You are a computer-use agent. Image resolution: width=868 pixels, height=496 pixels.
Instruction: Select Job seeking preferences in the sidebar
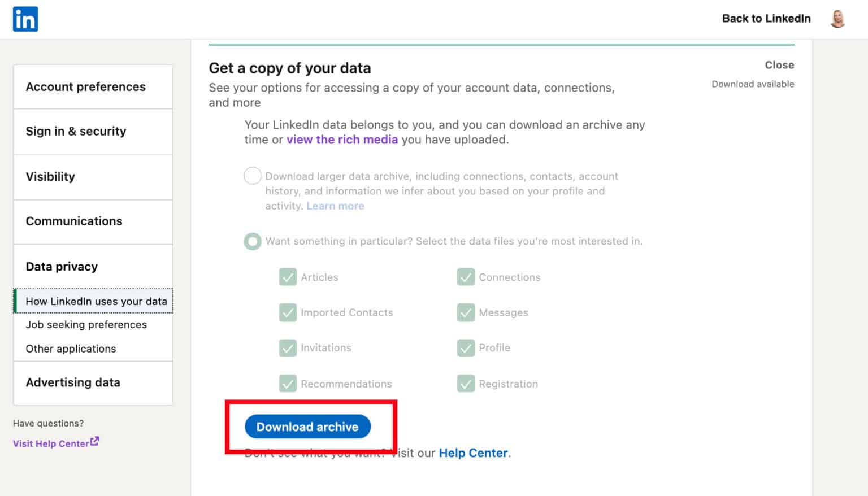pyautogui.click(x=86, y=324)
